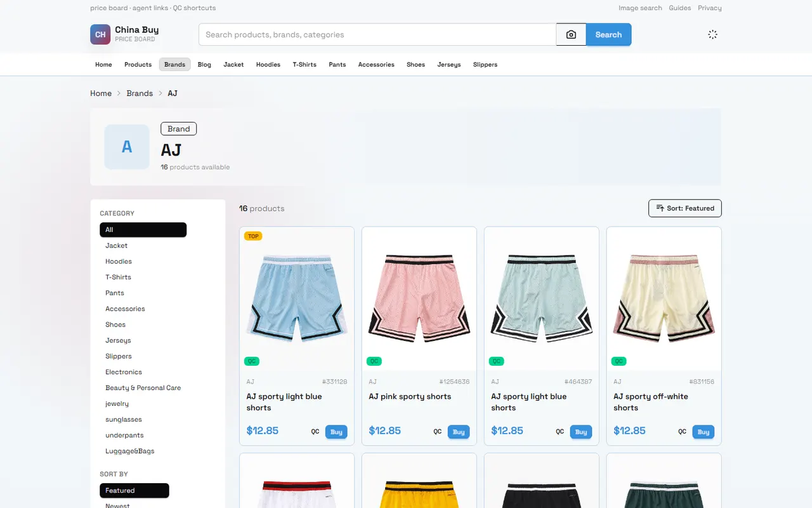Open the Sort: Featured dropdown
The width and height of the screenshot is (812, 508).
[x=685, y=208]
